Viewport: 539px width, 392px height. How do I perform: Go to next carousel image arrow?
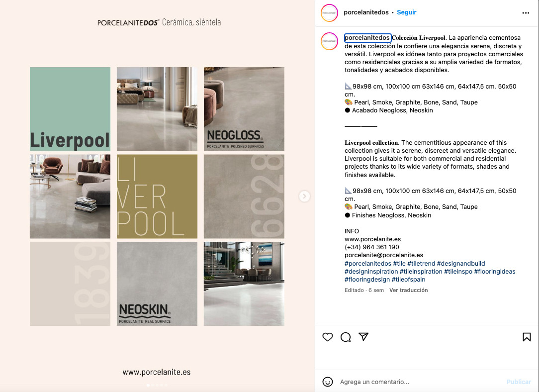(x=304, y=196)
